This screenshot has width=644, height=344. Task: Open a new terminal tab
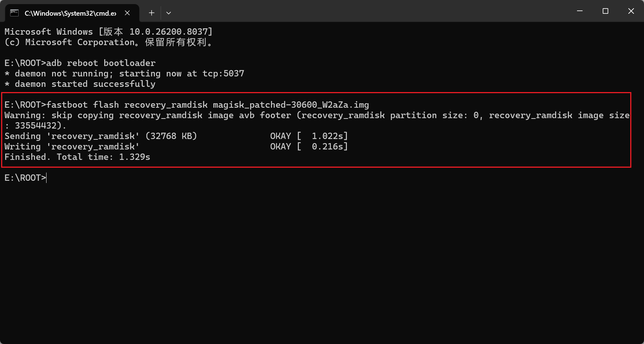coord(152,13)
